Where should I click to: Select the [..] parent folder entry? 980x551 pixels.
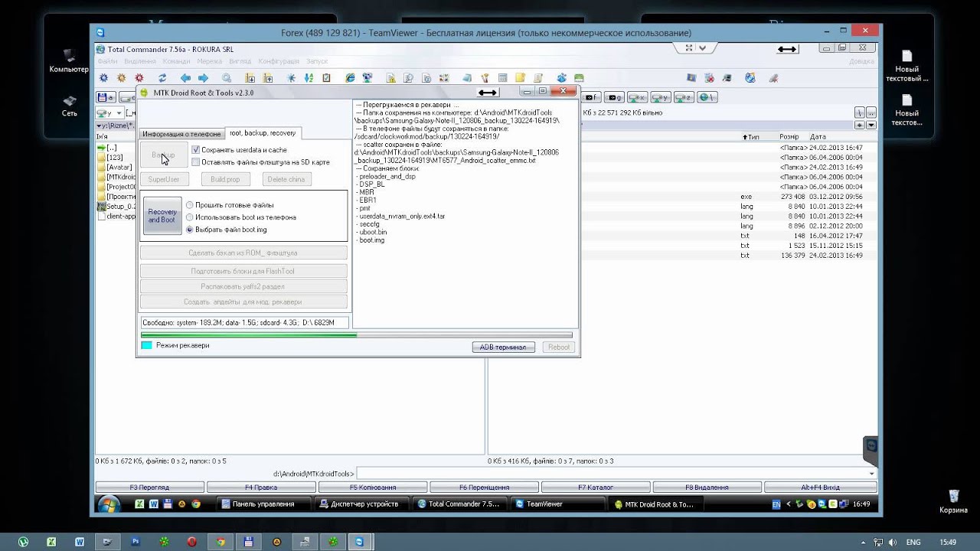(106, 147)
